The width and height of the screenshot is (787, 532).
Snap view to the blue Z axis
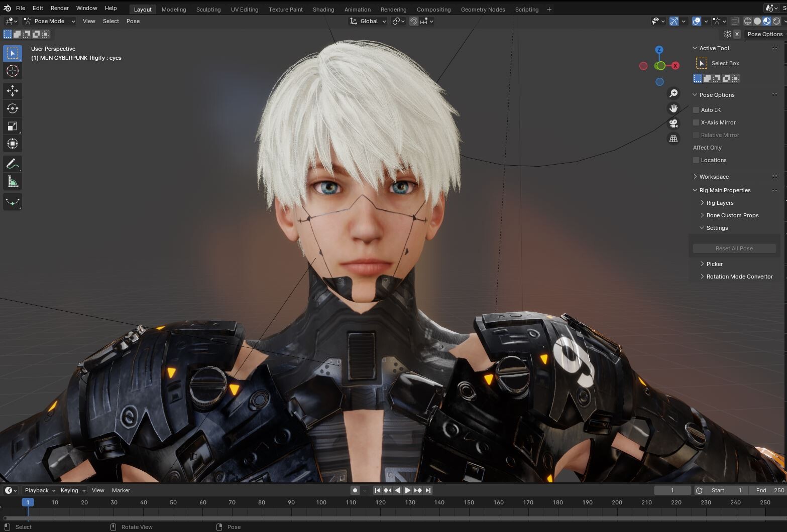(x=659, y=50)
